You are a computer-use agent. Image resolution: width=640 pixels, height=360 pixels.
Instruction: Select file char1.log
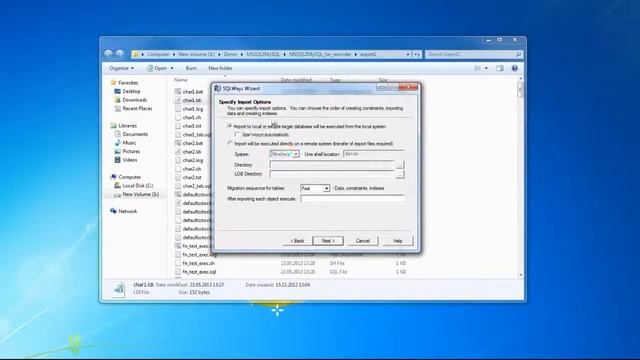(x=192, y=109)
